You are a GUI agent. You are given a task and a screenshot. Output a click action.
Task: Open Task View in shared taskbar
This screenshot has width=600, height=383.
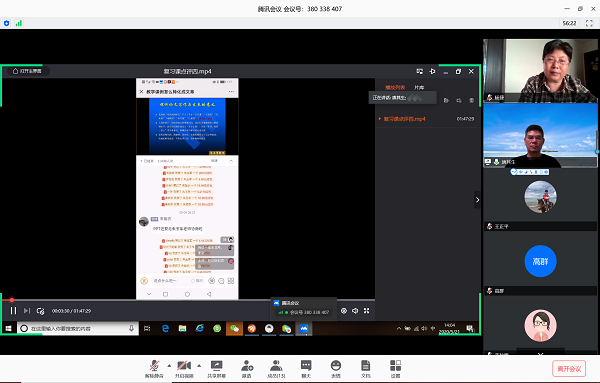(x=147, y=328)
